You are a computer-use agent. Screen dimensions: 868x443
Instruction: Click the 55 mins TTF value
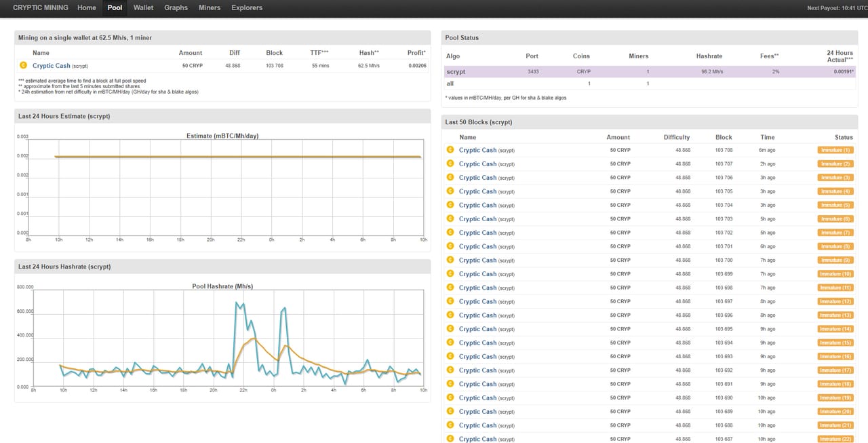pyautogui.click(x=320, y=66)
